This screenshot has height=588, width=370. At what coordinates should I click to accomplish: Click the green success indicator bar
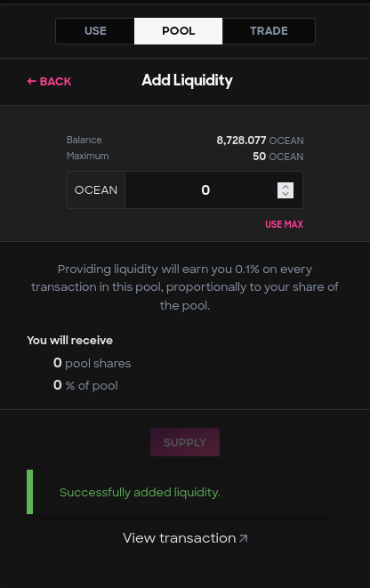coord(29,492)
